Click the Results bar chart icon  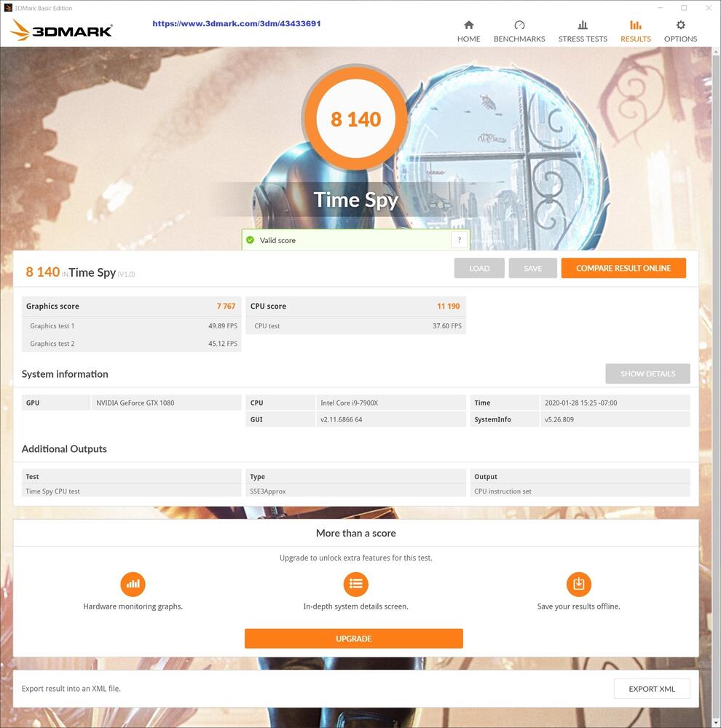(636, 25)
